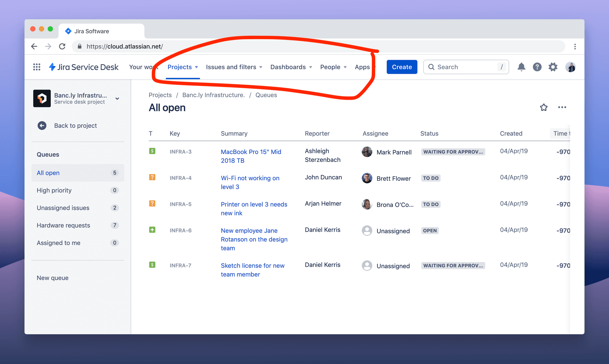This screenshot has height=364, width=609.
Task: Click the dollar request icon on INFRA-3
Action: point(152,151)
